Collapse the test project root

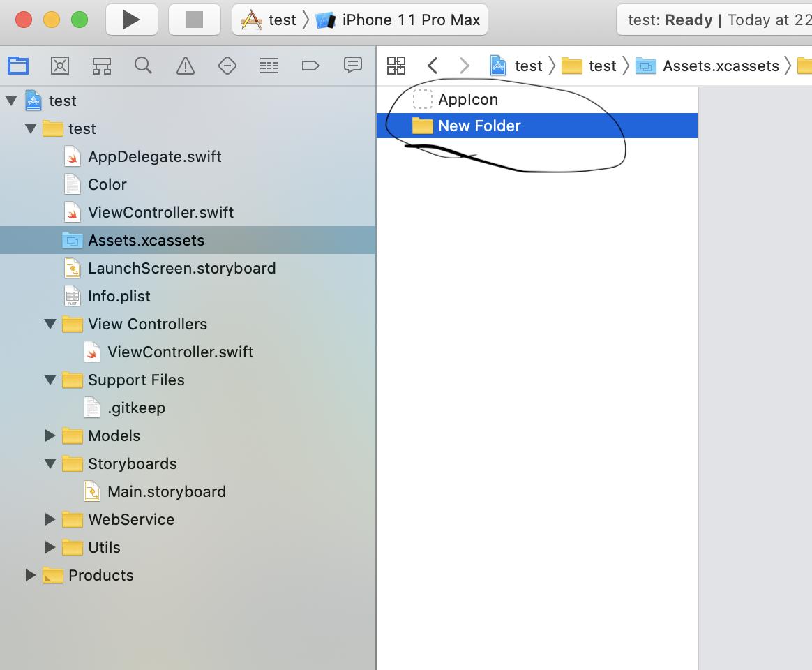(11, 100)
